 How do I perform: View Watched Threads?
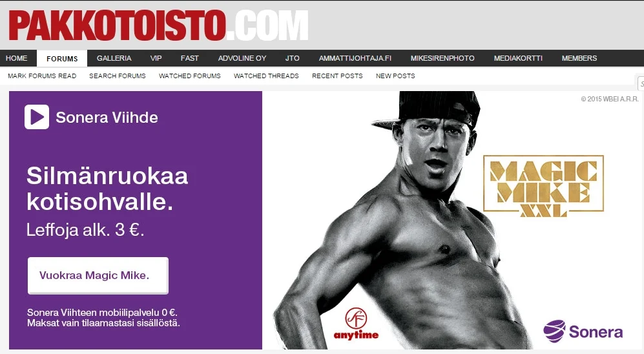coord(266,76)
